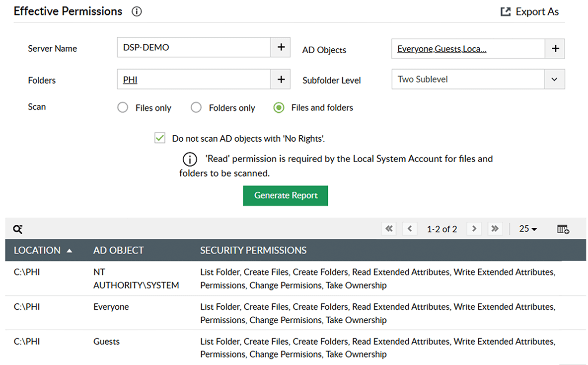Select Files and folders scan option
This screenshot has height=365, width=588.
click(x=279, y=108)
